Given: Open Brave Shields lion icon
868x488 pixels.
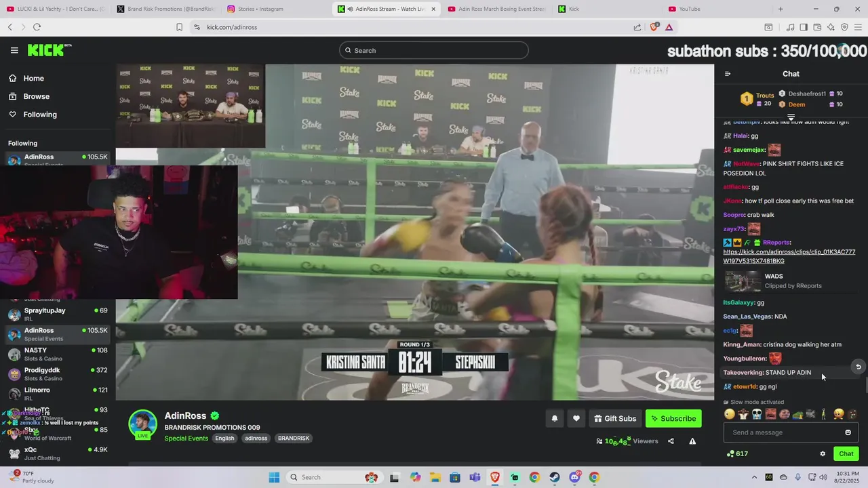Looking at the screenshot, I should 654,27.
